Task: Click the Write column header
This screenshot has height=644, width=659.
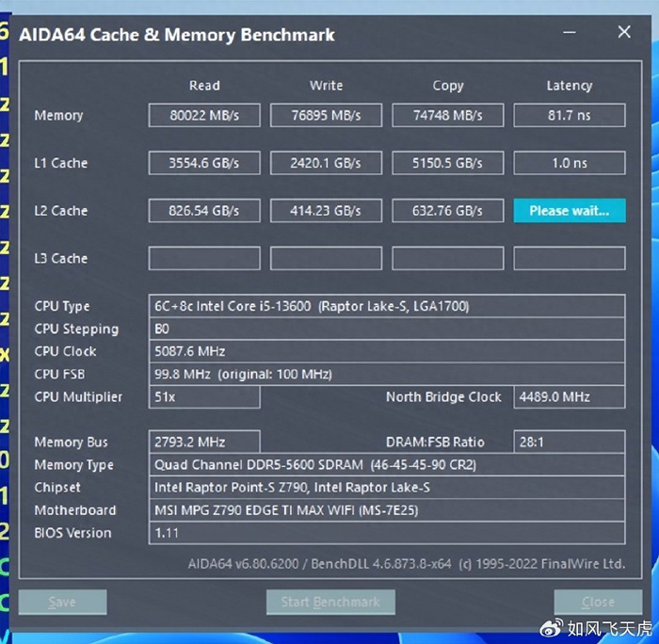Action: pyautogui.click(x=326, y=86)
